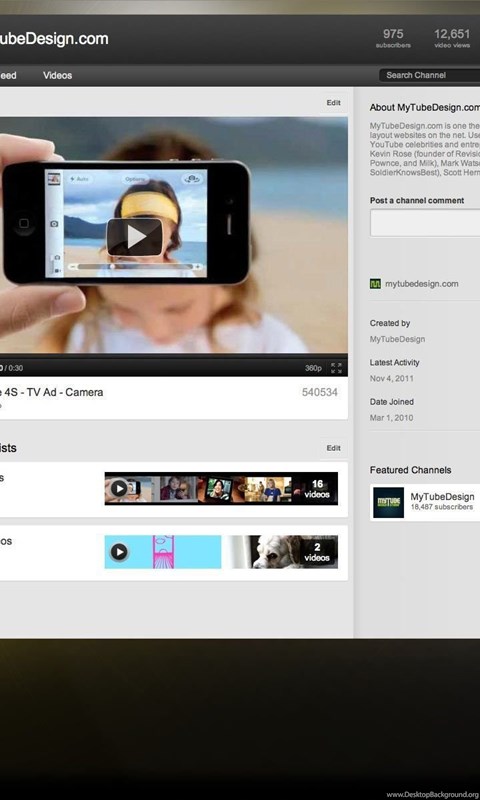Click the channel comment text box
This screenshot has height=800, width=480.
pyautogui.click(x=425, y=223)
